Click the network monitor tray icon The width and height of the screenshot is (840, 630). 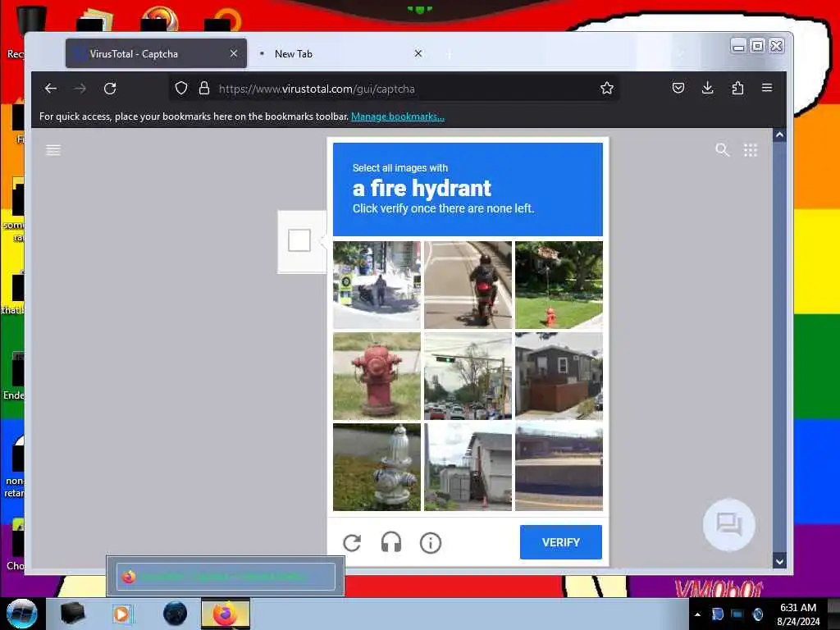[x=737, y=614]
